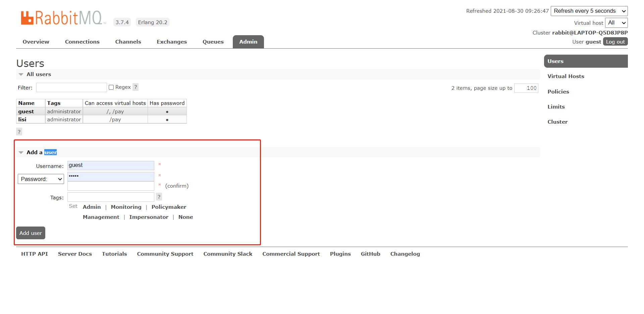Click the Erlang 20.2 badge

tap(153, 22)
